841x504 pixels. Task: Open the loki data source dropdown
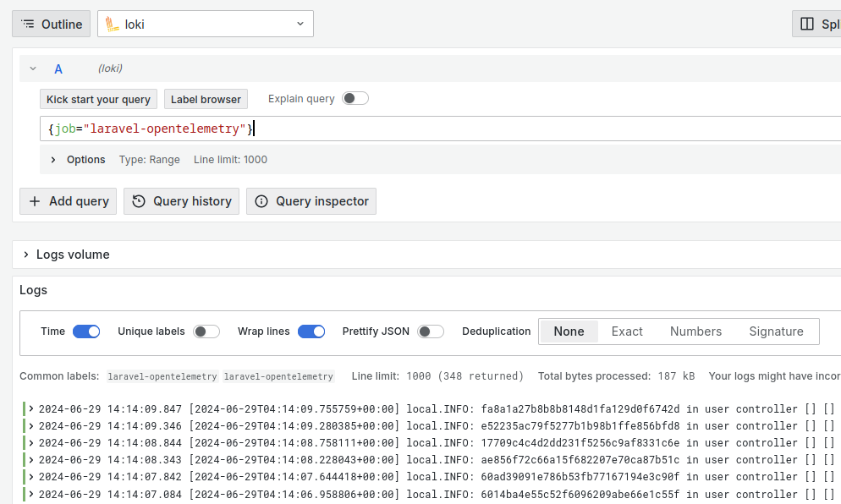coord(206,25)
